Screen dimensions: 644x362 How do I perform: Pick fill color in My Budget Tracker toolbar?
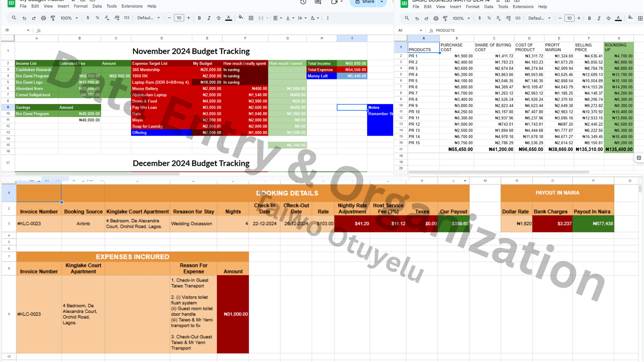(x=241, y=18)
